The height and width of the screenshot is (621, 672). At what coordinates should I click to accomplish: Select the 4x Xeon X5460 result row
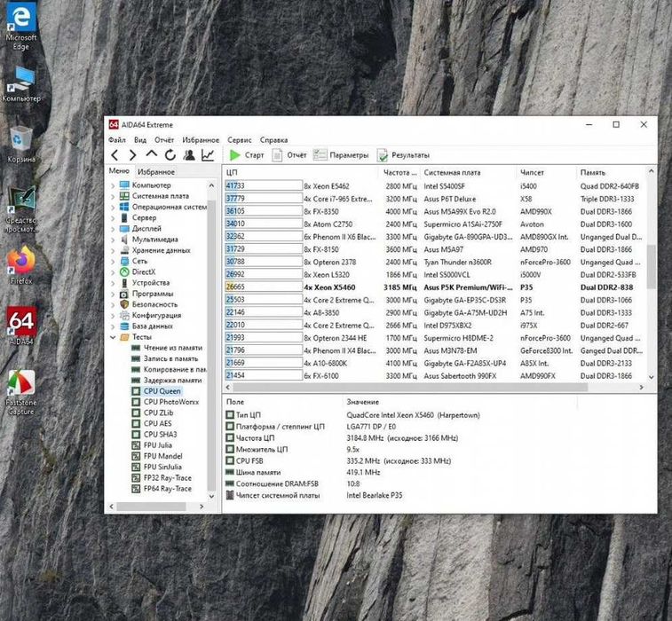[x=434, y=287]
